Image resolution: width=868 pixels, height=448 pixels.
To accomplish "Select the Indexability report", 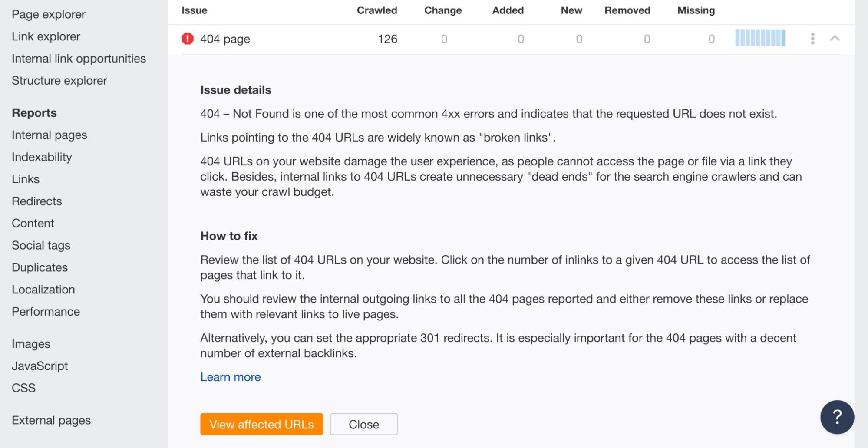I will (42, 157).
